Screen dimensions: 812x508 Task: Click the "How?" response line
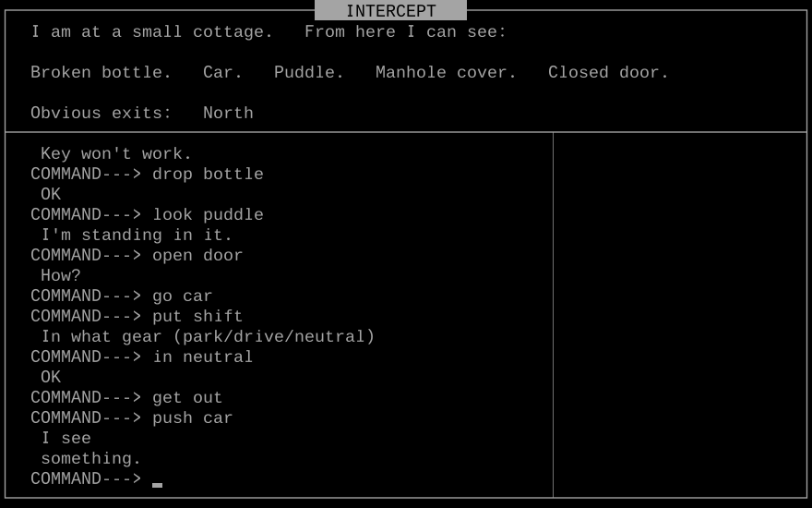tap(61, 275)
